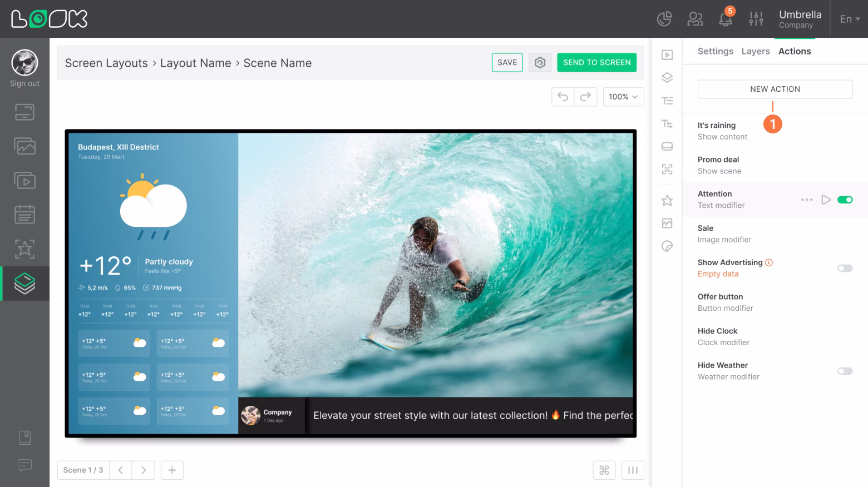
Task: Open image content icon in left sidebar
Action: tap(24, 146)
